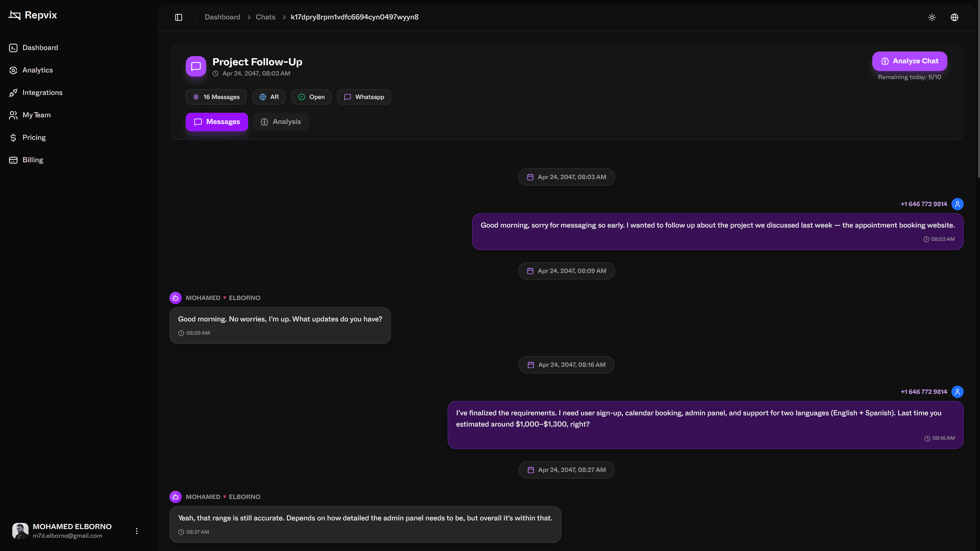The image size is (980, 551).
Task: Click the Repvix logo icon
Action: point(14,16)
